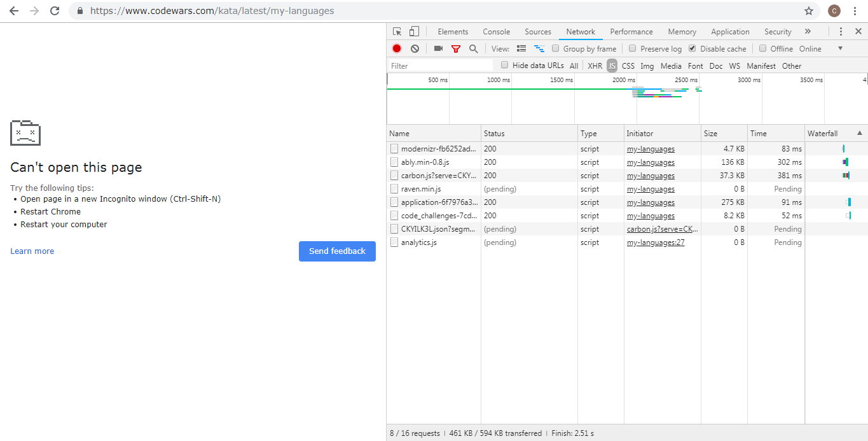The width and height of the screenshot is (868, 441).
Task: Clear the network log with the clear icon
Action: point(415,48)
